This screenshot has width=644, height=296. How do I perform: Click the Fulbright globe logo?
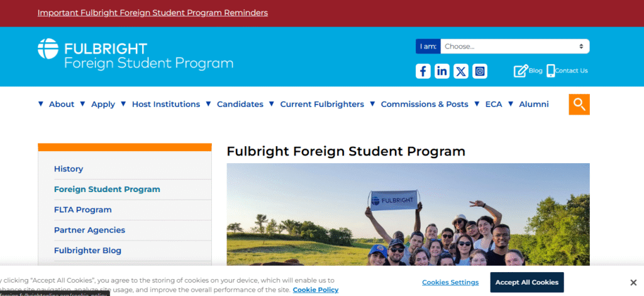pyautogui.click(x=48, y=49)
